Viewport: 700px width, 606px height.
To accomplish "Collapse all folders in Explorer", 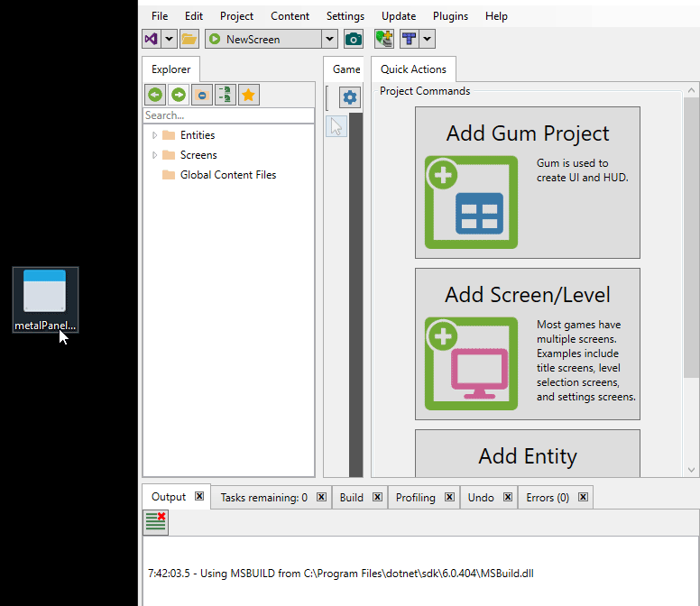I will [202, 95].
